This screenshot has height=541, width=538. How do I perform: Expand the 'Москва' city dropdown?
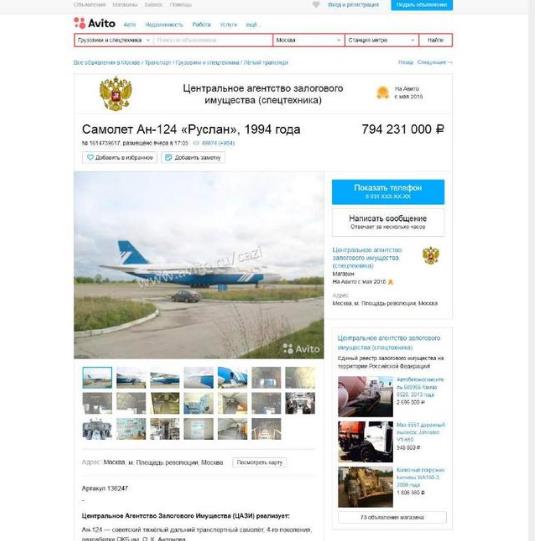[309, 40]
